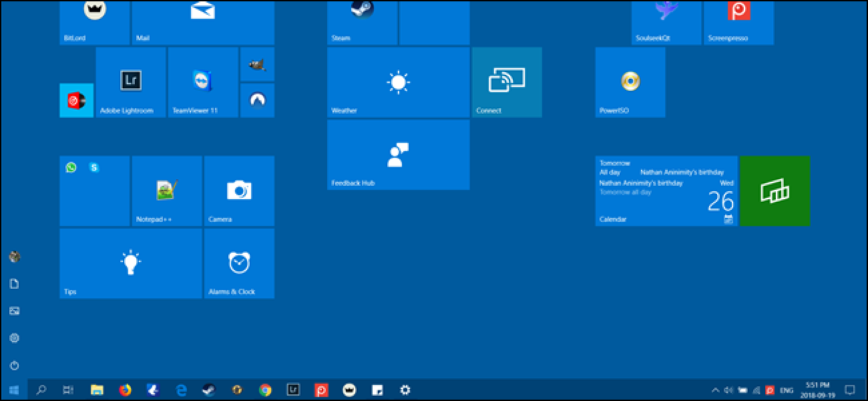Open the Adobe Lightroom tile

coord(131,82)
